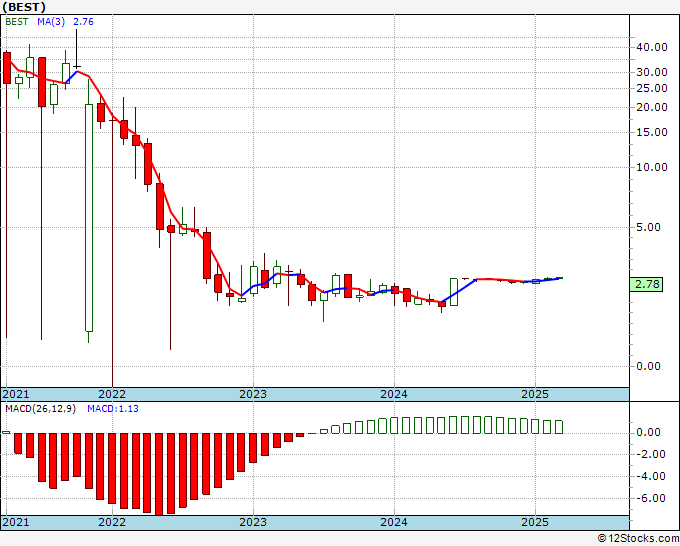Viewport: 680px width, 546px height.
Task: Click 2024 on the price chart time axis
Action: (394, 394)
